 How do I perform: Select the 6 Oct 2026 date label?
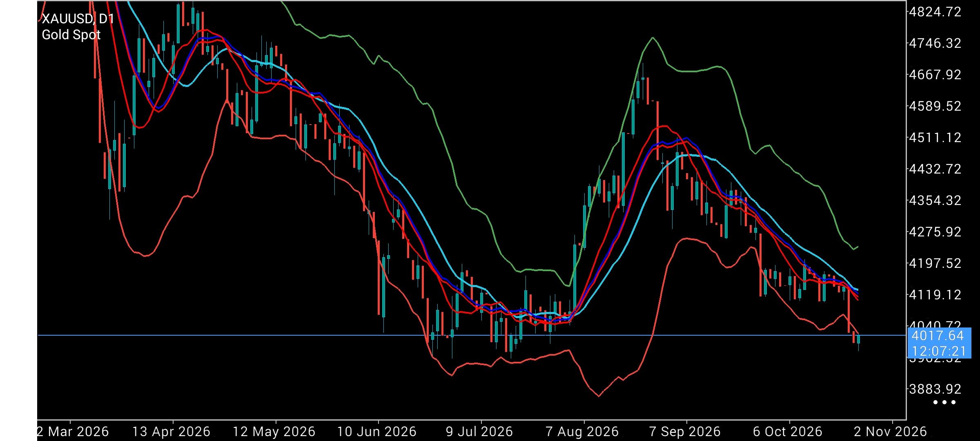tap(788, 432)
